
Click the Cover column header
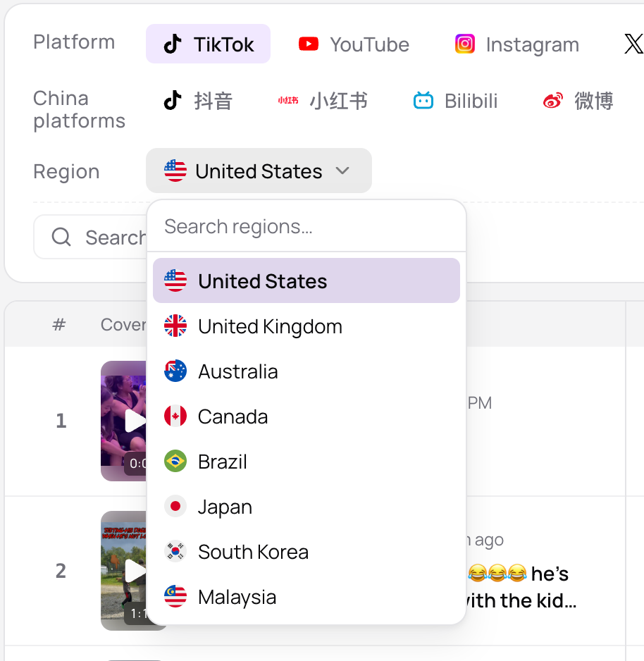tap(123, 325)
